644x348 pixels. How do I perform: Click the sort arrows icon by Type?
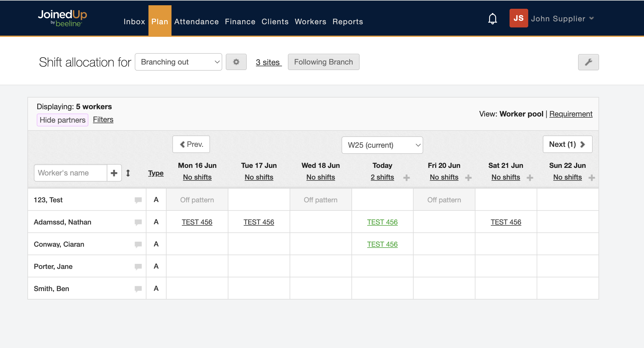pos(128,173)
